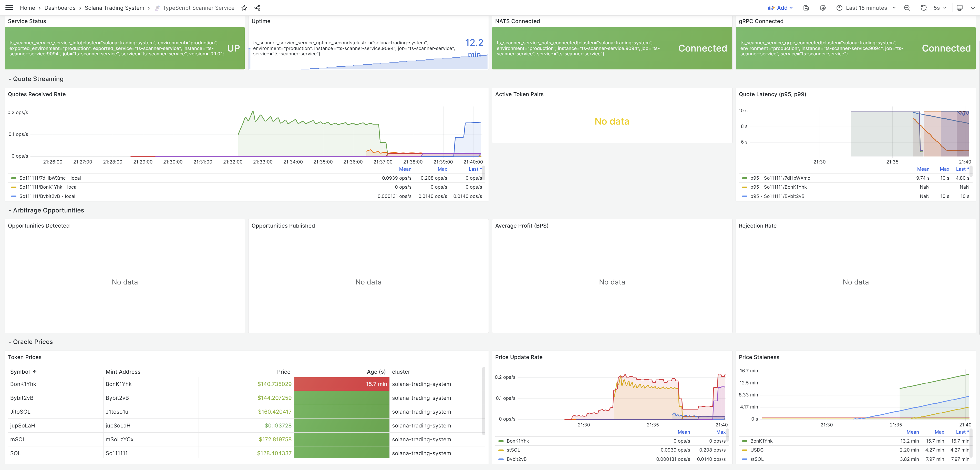Screen dimensions: 980x470
Task: Navigate to the Dashboards breadcrumb
Action: click(x=59, y=8)
